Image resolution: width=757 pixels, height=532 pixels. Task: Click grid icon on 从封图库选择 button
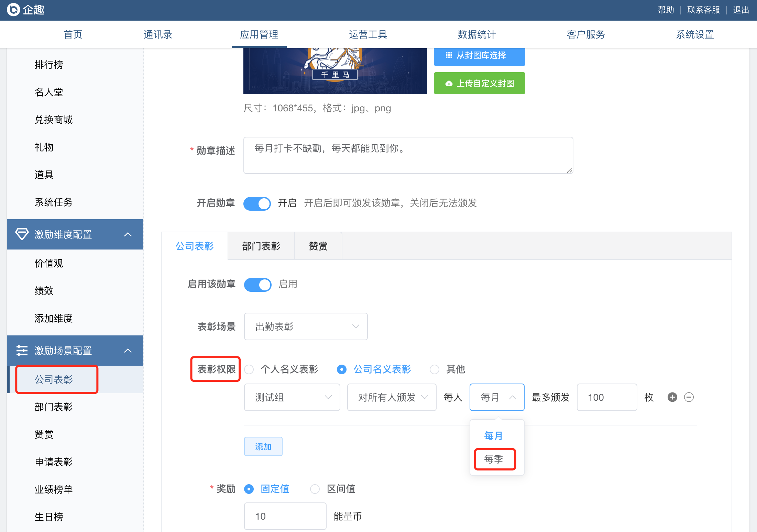pyautogui.click(x=449, y=55)
